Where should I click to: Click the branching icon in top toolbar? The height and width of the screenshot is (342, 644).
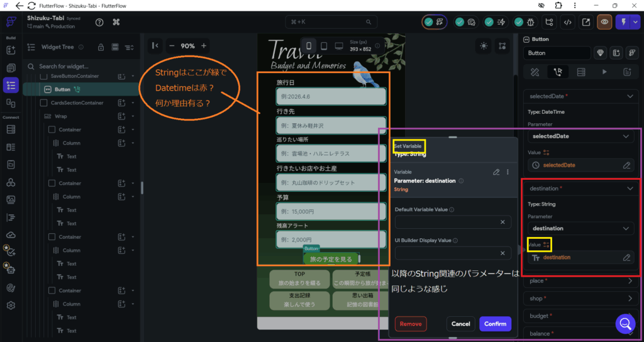point(550,22)
